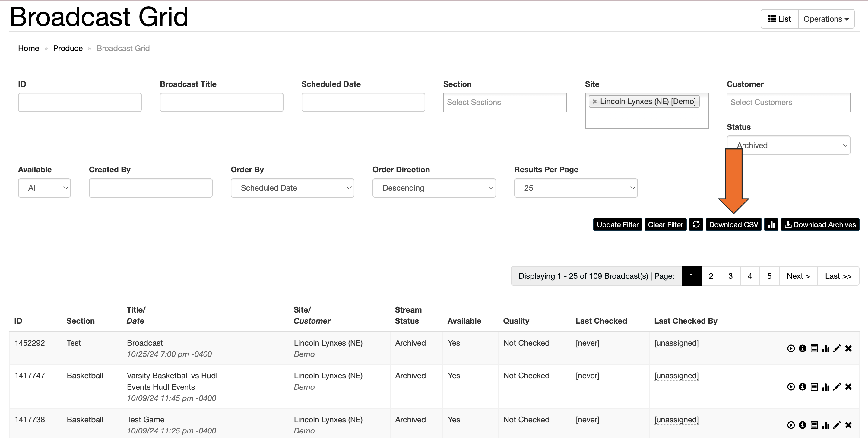The image size is (868, 438).
Task: Play broadcast 1417738 using the play icon
Action: point(791,425)
